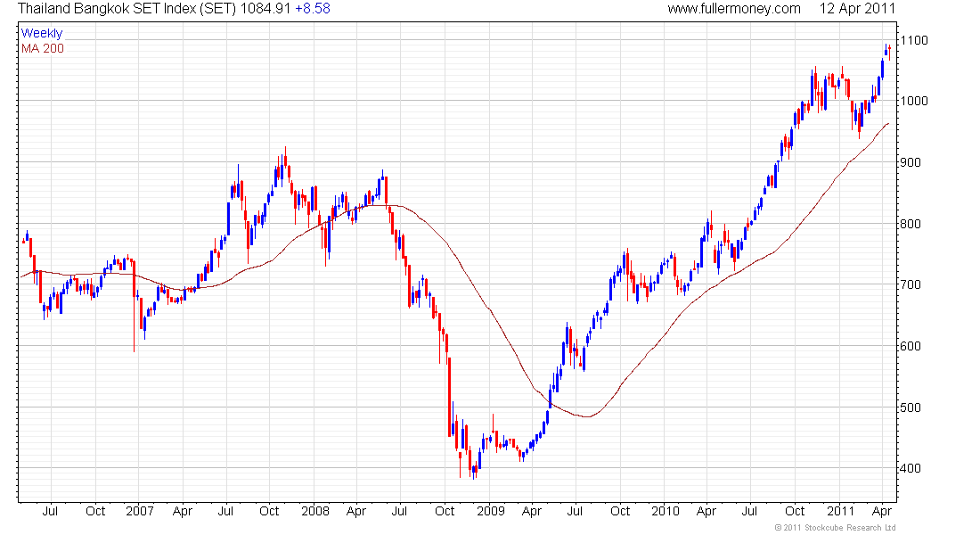Click the 900 y-axis label
The width and height of the screenshot is (980, 535).
coord(911,162)
